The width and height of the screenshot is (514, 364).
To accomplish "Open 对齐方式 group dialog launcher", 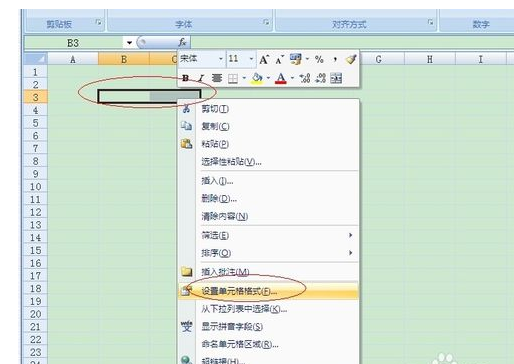I will point(430,22).
